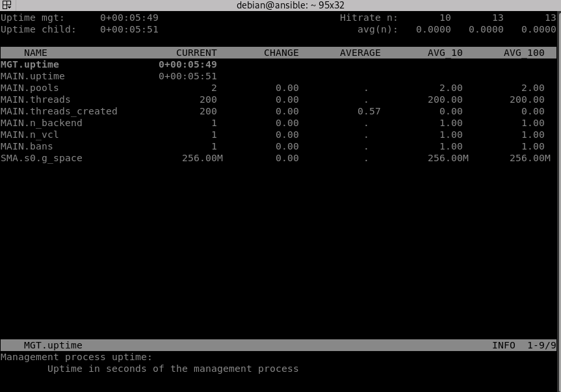This screenshot has width=561, height=392.
Task: Click the INFO indicator in status bar
Action: click(504, 345)
